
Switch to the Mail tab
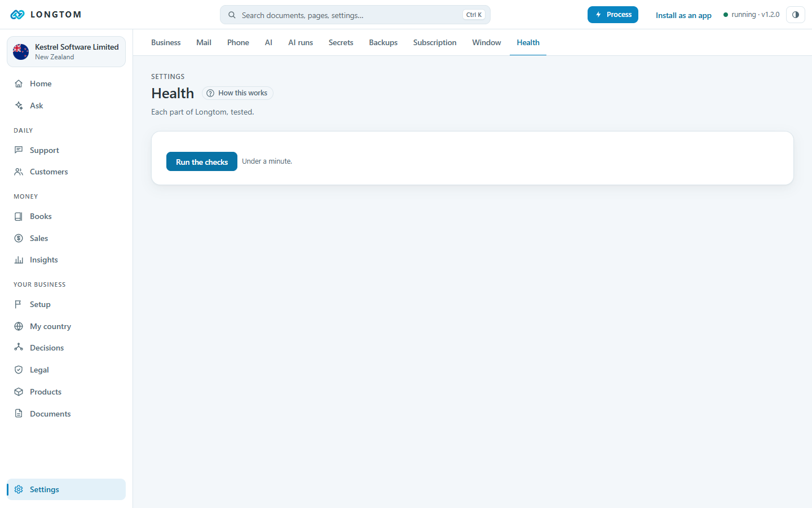(x=204, y=42)
